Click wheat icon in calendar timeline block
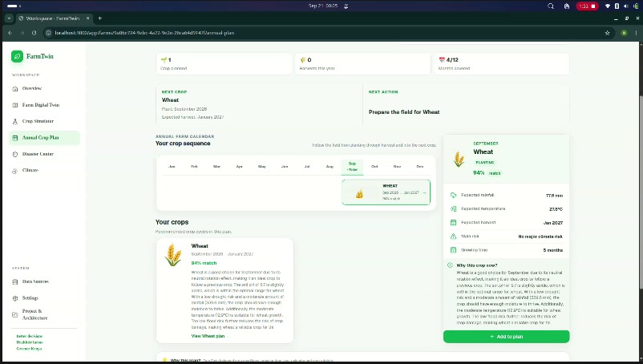This screenshot has height=364, width=643. [x=360, y=193]
